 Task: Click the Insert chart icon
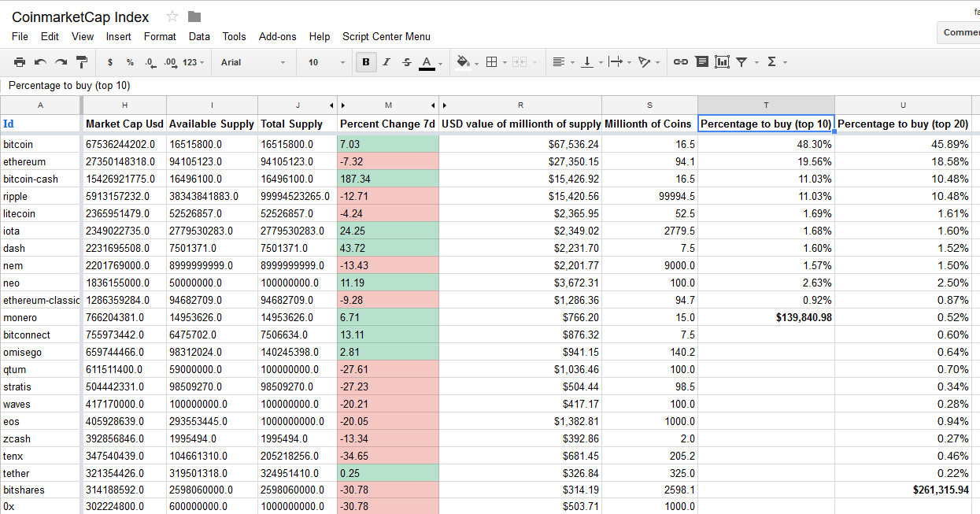click(x=722, y=62)
